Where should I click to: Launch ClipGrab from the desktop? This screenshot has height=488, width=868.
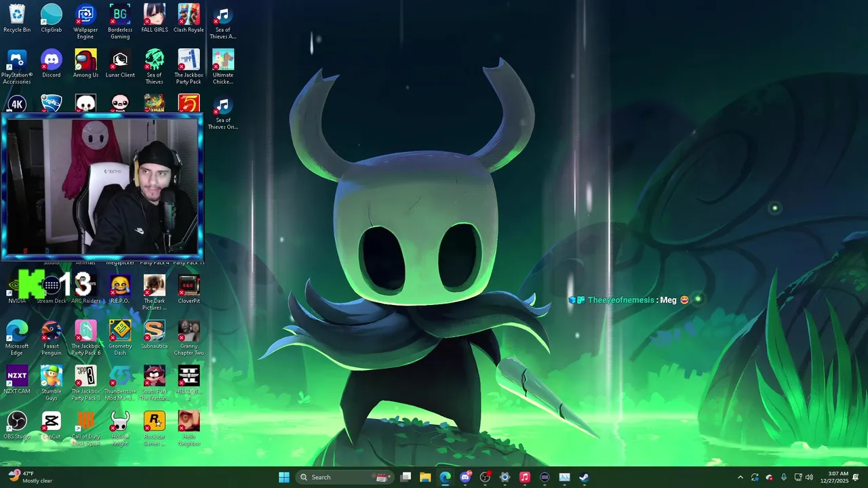click(x=52, y=18)
